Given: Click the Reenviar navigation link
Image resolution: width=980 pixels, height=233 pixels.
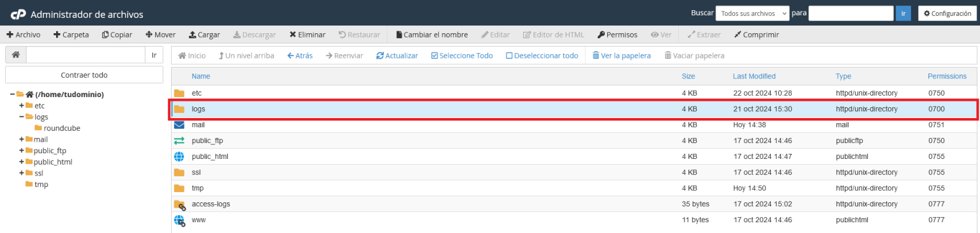Looking at the screenshot, I should 344,56.
